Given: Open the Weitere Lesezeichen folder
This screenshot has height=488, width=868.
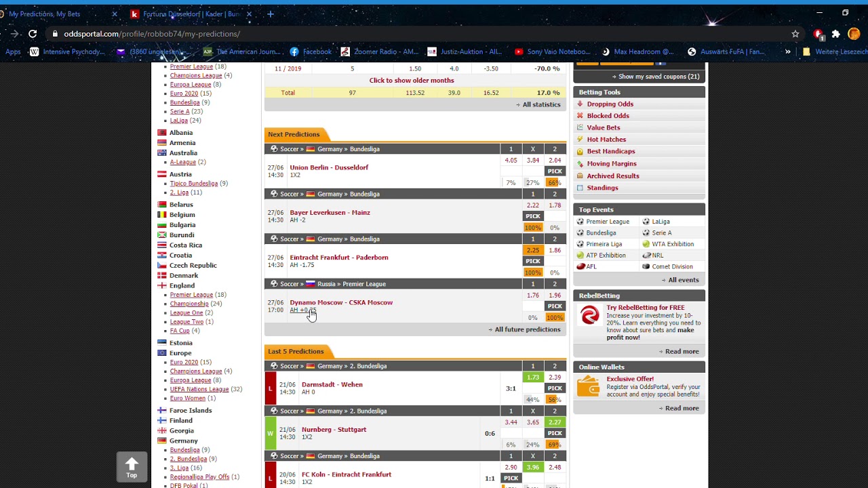Looking at the screenshot, I should 835,52.
